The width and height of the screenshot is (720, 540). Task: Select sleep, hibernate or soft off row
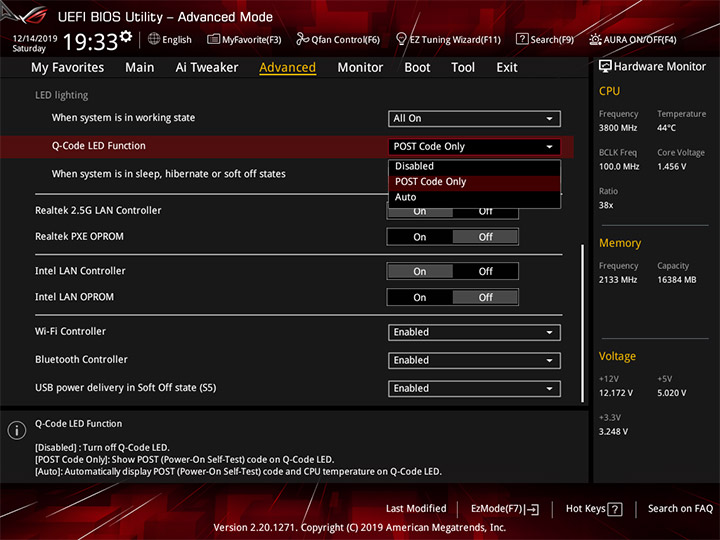[169, 174]
